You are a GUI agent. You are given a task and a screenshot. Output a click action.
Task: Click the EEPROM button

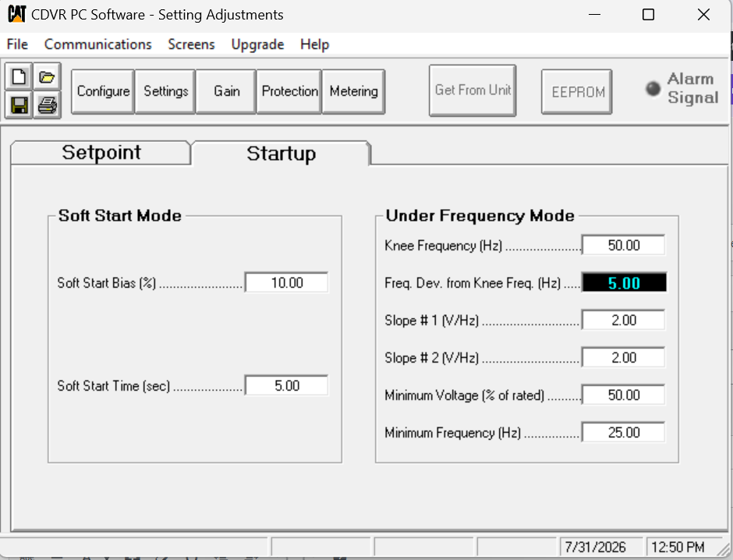pos(577,91)
